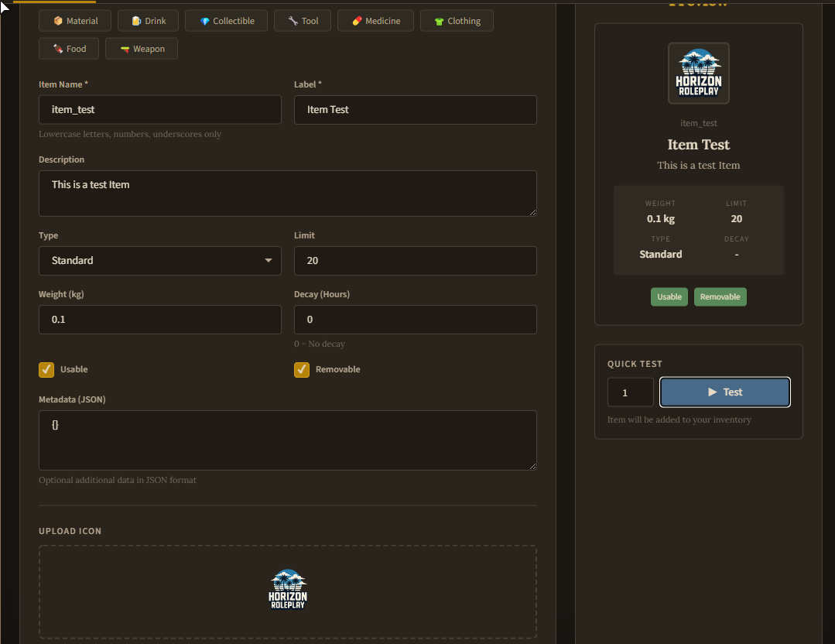Uncheck the Usable checkbox

tap(46, 369)
